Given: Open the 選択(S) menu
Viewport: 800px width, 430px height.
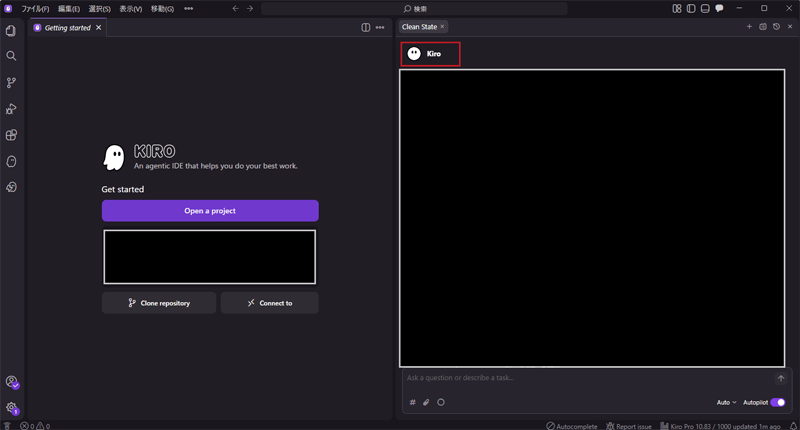Looking at the screenshot, I should pos(99,9).
